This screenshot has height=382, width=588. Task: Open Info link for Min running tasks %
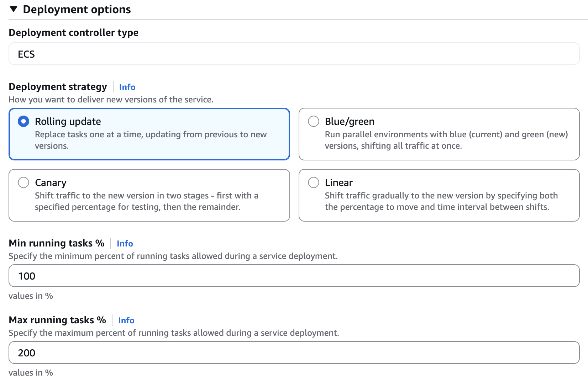tap(125, 244)
